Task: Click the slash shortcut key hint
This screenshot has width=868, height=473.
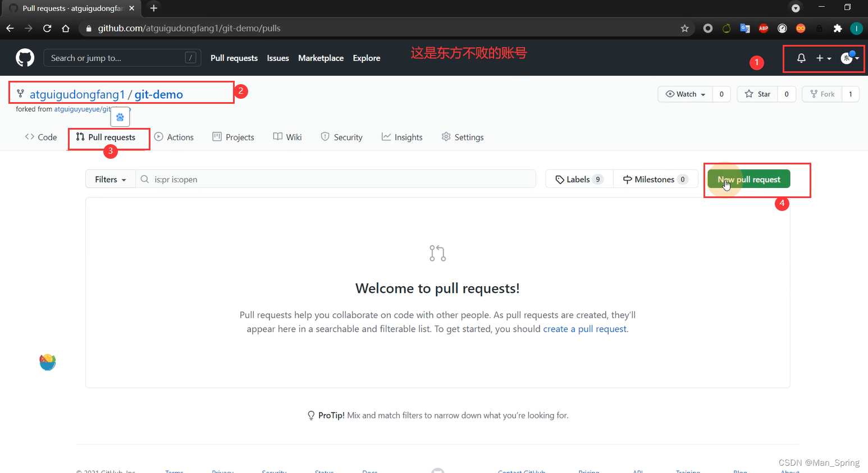Action: [191, 58]
